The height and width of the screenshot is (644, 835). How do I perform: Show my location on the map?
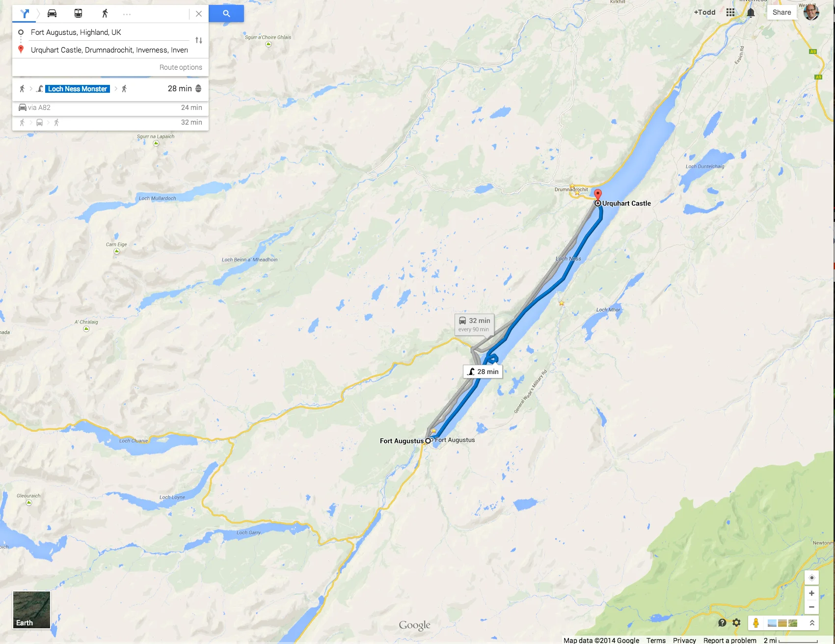[x=811, y=578]
